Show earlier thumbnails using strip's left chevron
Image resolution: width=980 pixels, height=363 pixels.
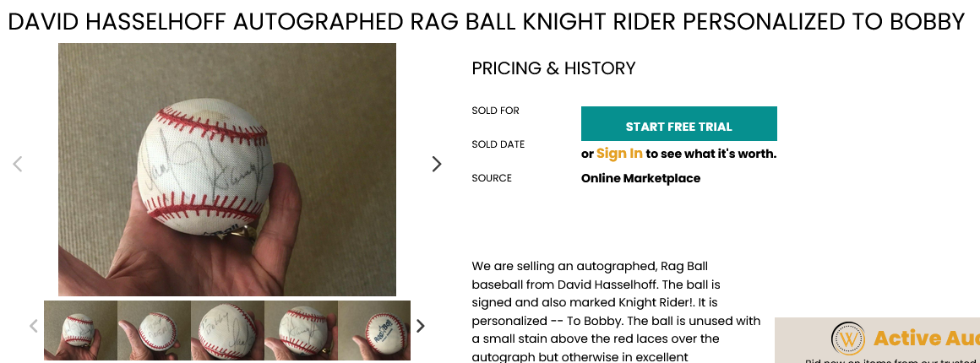pos(34,326)
